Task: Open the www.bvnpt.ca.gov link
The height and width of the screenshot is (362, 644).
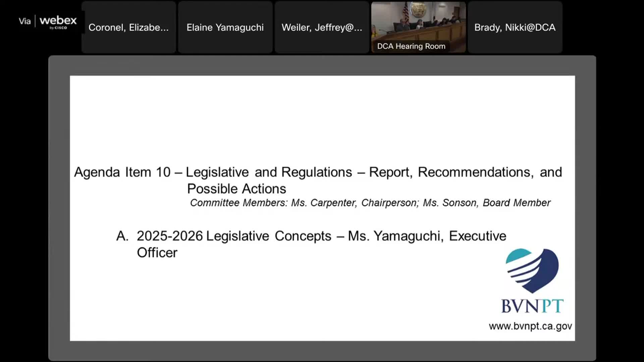Action: [x=531, y=326]
